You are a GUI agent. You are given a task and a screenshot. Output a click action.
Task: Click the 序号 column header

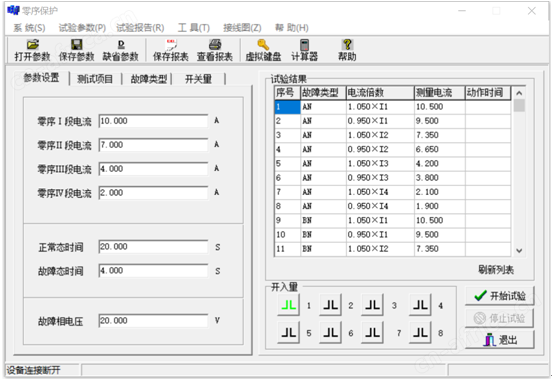point(287,93)
